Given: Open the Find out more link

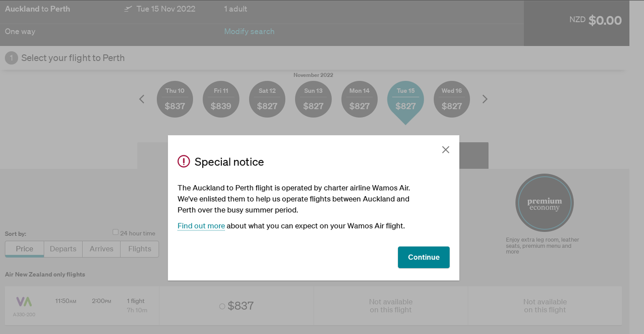Looking at the screenshot, I should pyautogui.click(x=201, y=226).
